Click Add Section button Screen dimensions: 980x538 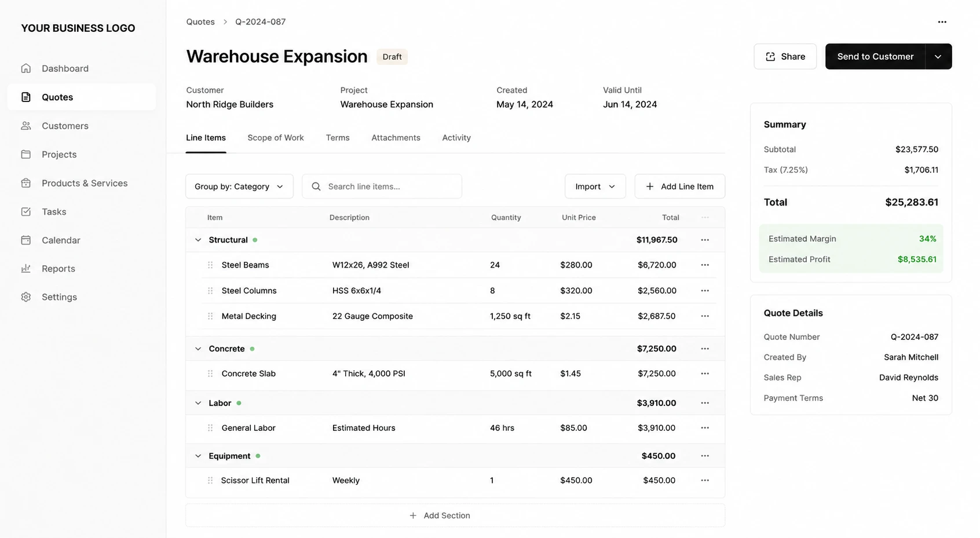[455, 515]
